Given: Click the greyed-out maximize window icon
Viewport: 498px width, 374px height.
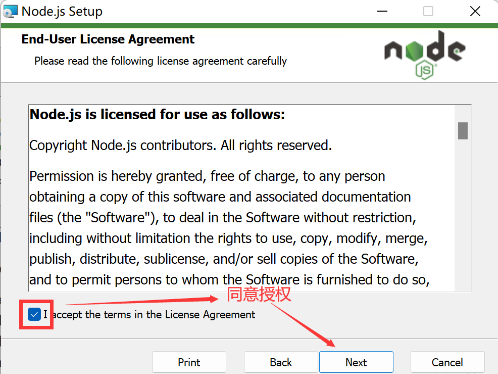Looking at the screenshot, I should point(428,11).
